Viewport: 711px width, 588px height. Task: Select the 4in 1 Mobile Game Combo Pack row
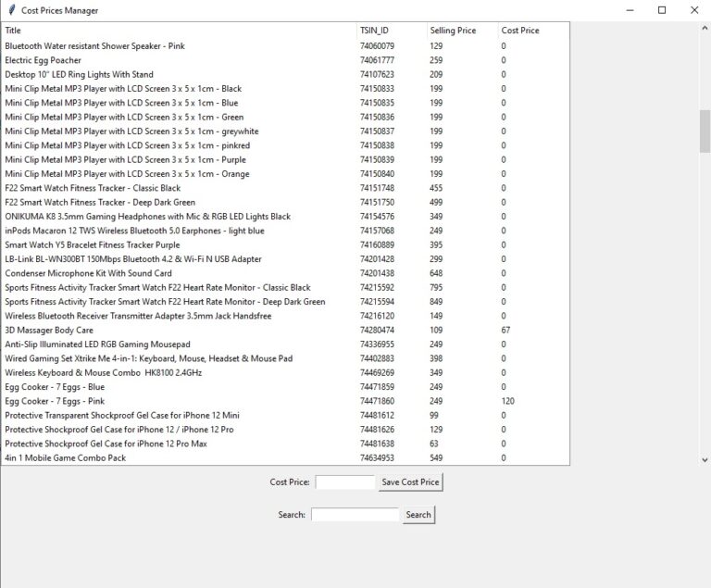pos(285,457)
